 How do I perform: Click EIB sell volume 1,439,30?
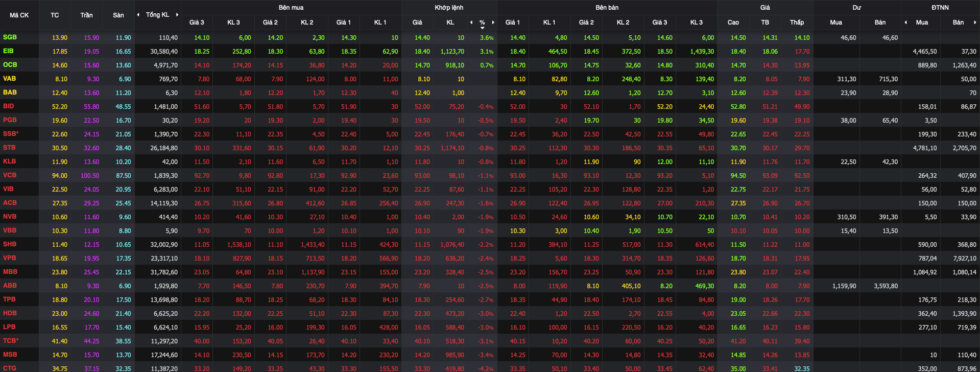[x=702, y=52]
